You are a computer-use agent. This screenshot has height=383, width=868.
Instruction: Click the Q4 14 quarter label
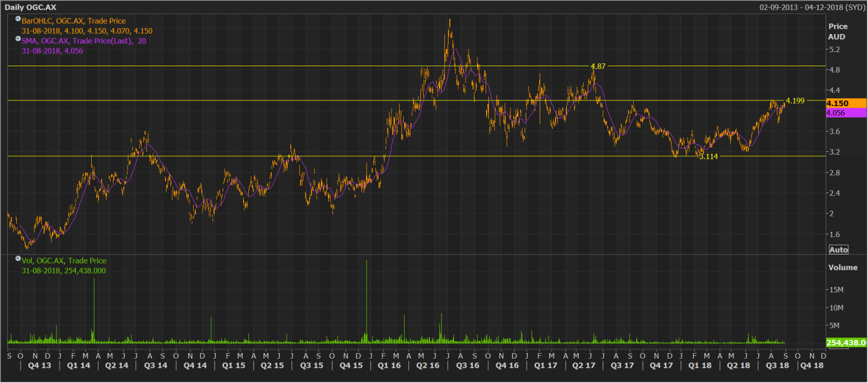[195, 366]
